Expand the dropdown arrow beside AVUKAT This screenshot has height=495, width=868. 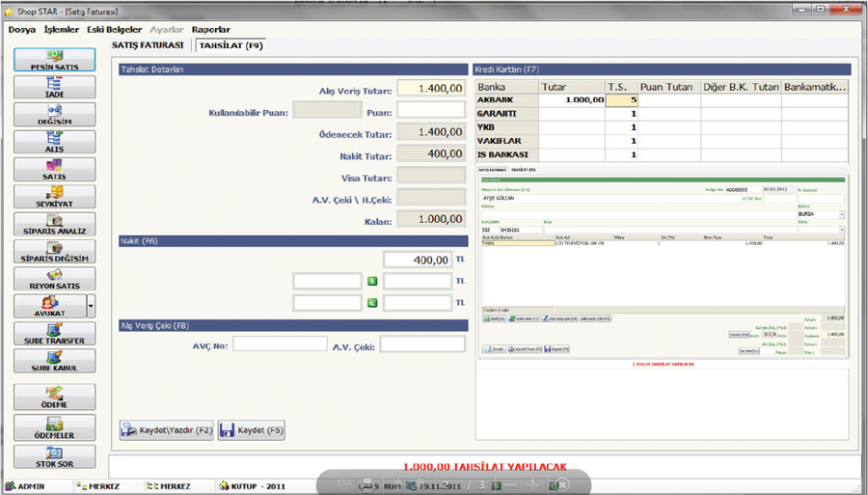pos(91,307)
